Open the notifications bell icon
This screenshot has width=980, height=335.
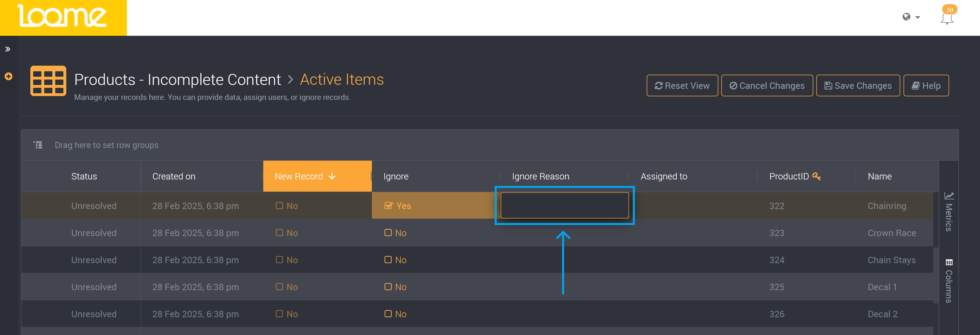click(947, 18)
